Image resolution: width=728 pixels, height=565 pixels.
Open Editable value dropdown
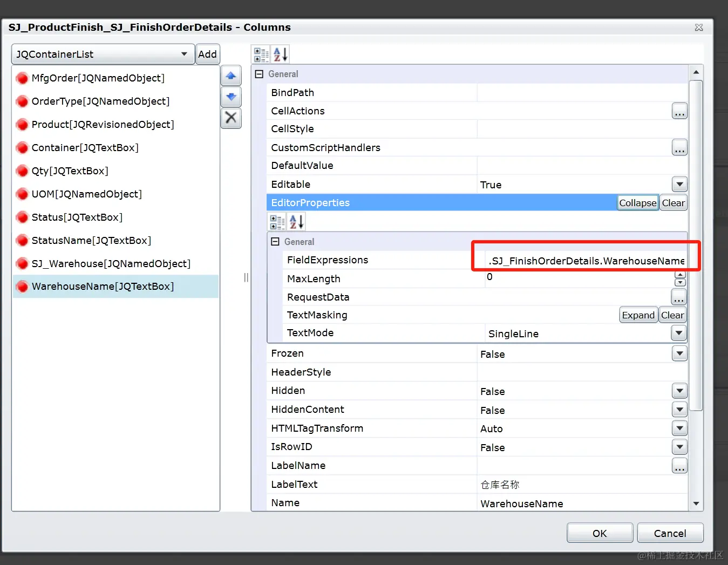(x=679, y=184)
